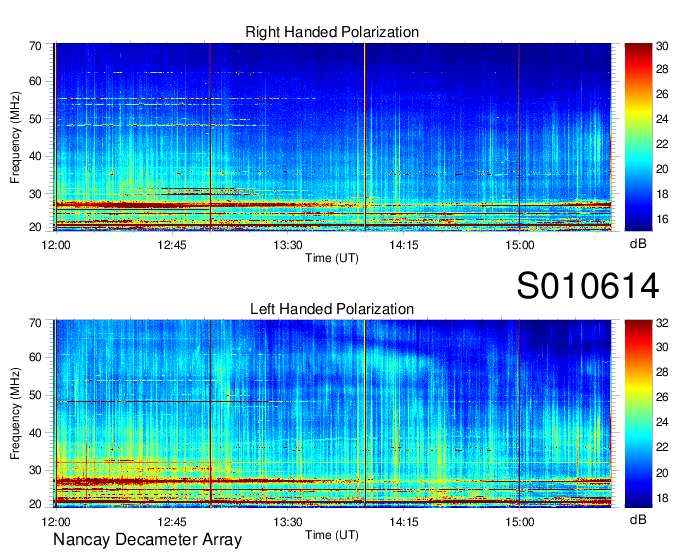Click the 14:15 tick under Right Handed plot
The width and height of the screenshot is (680, 552).
[x=404, y=245]
